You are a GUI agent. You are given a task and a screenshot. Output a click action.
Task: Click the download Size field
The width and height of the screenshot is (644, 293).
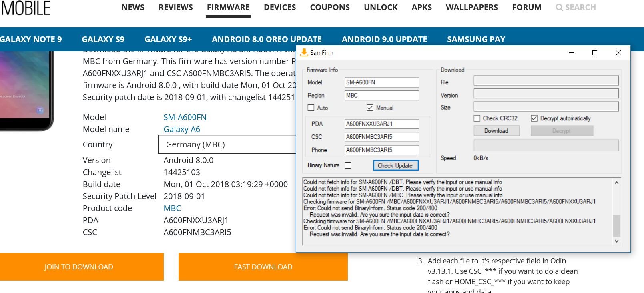tap(546, 106)
